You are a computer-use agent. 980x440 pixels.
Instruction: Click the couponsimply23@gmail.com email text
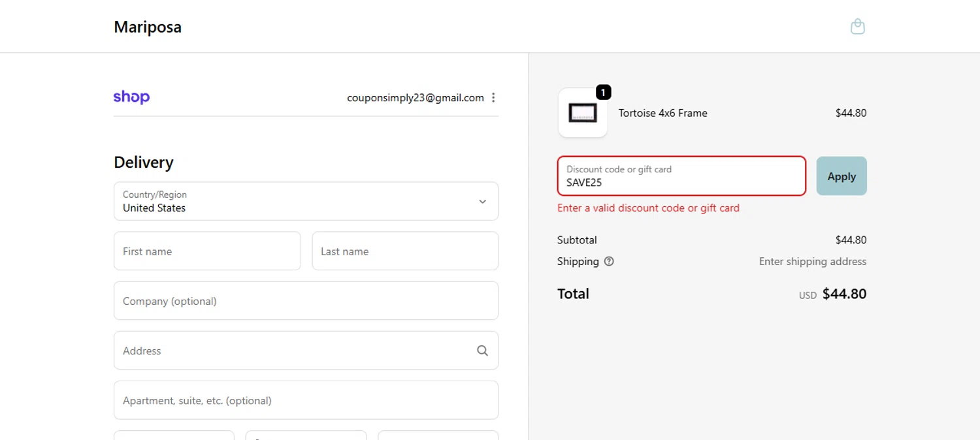[x=416, y=98]
